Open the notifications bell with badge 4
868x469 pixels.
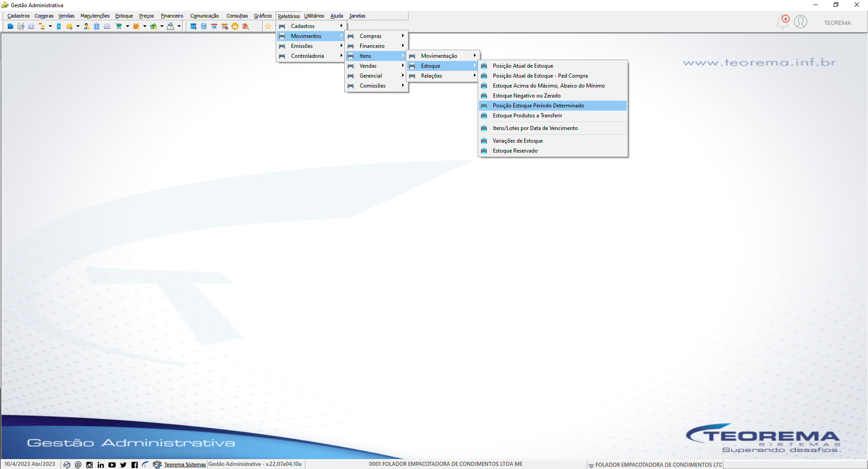pyautogui.click(x=783, y=22)
